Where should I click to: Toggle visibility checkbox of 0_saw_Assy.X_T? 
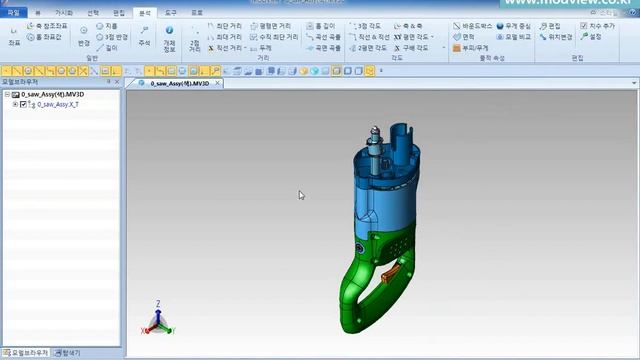[x=23, y=104]
